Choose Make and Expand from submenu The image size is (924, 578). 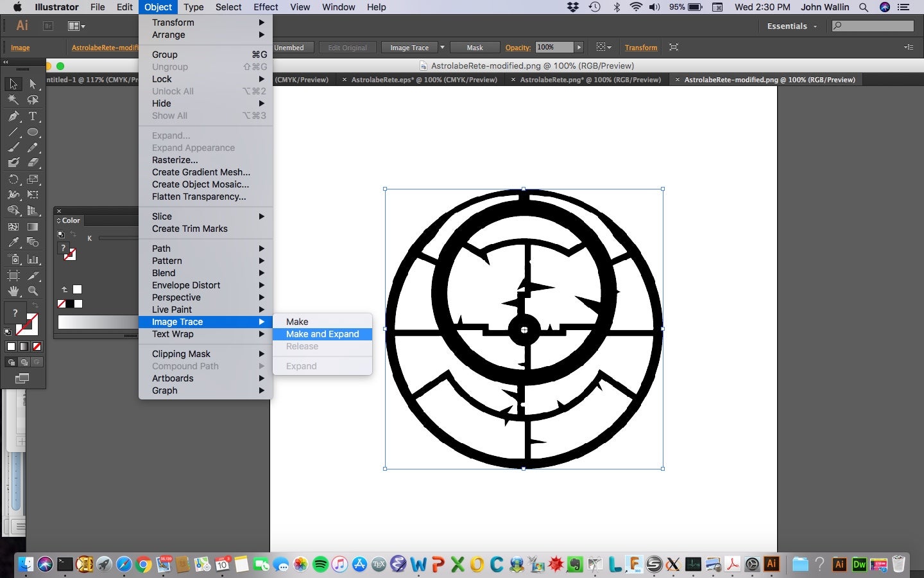pos(322,334)
